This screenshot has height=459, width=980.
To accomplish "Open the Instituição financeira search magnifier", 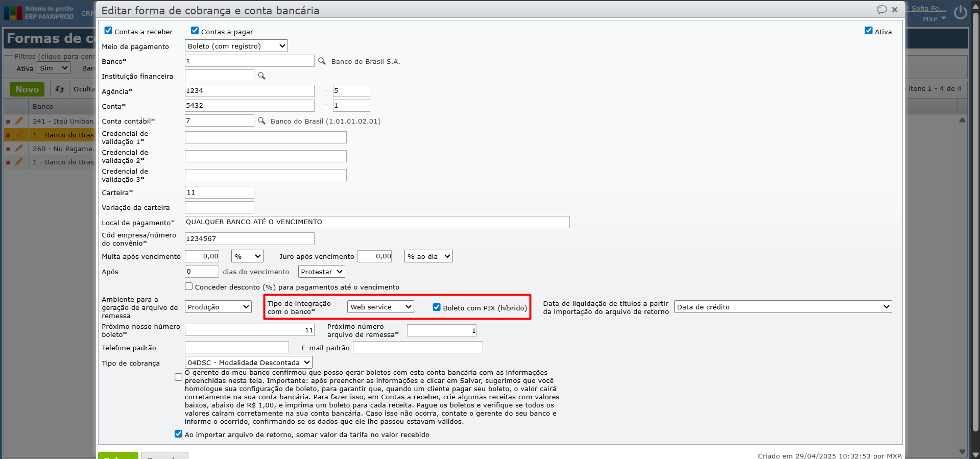I will click(x=261, y=76).
